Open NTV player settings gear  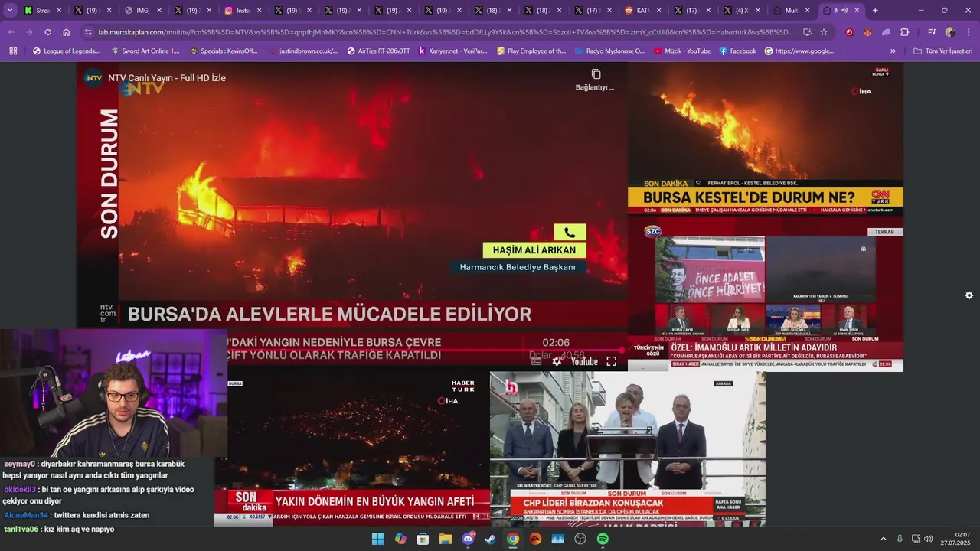pos(557,361)
